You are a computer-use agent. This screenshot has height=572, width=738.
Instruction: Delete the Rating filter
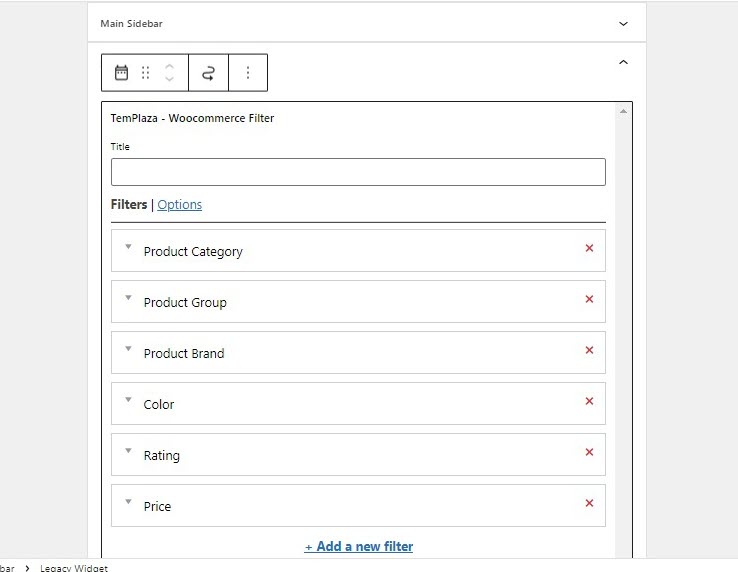point(589,452)
